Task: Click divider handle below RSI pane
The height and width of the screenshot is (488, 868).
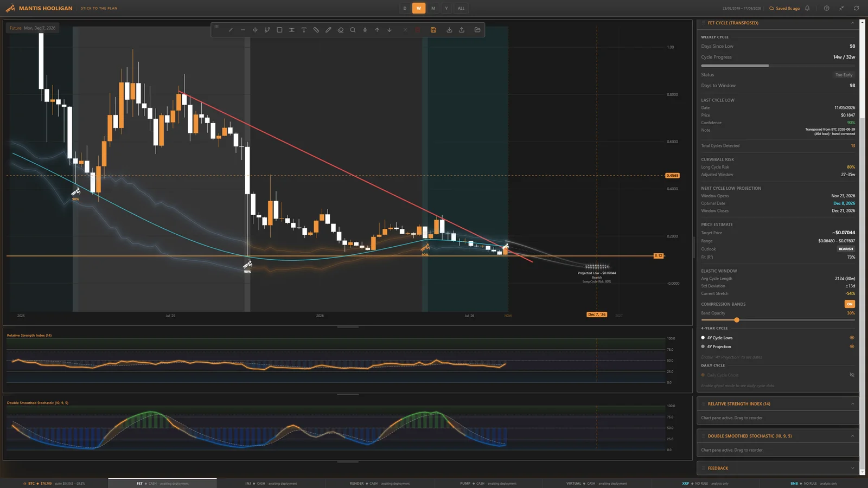Action: point(348,394)
